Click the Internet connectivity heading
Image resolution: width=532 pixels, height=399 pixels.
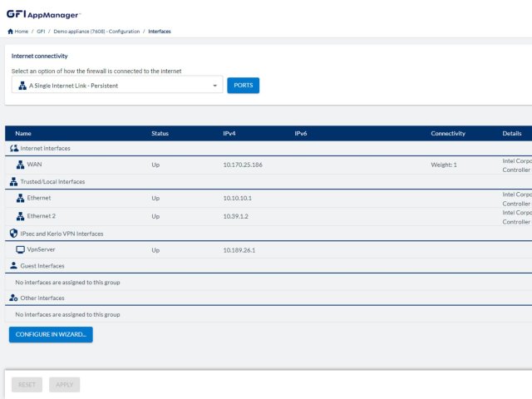point(39,56)
